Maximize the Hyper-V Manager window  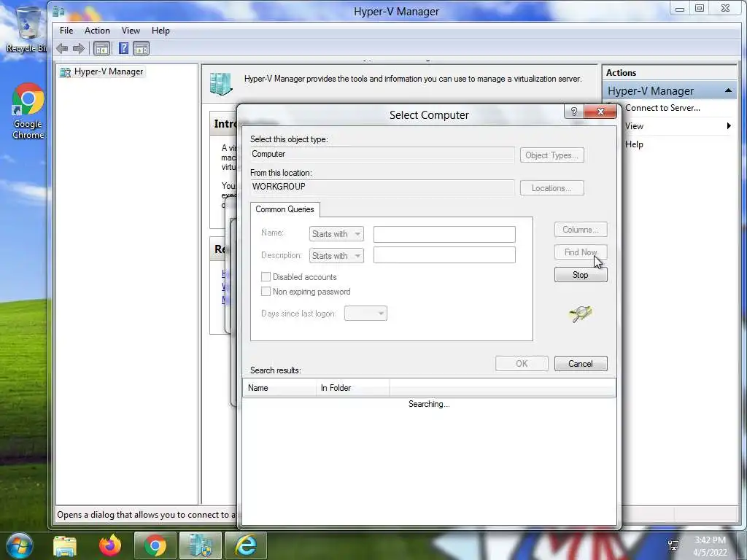[x=700, y=8]
